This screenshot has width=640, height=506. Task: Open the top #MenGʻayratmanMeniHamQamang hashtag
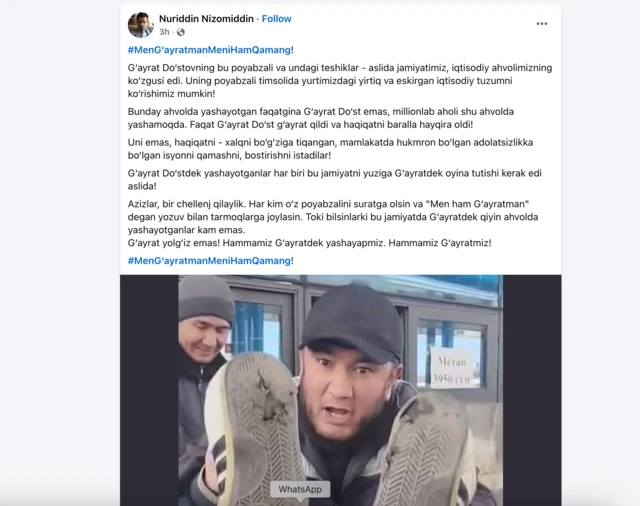[x=209, y=50]
